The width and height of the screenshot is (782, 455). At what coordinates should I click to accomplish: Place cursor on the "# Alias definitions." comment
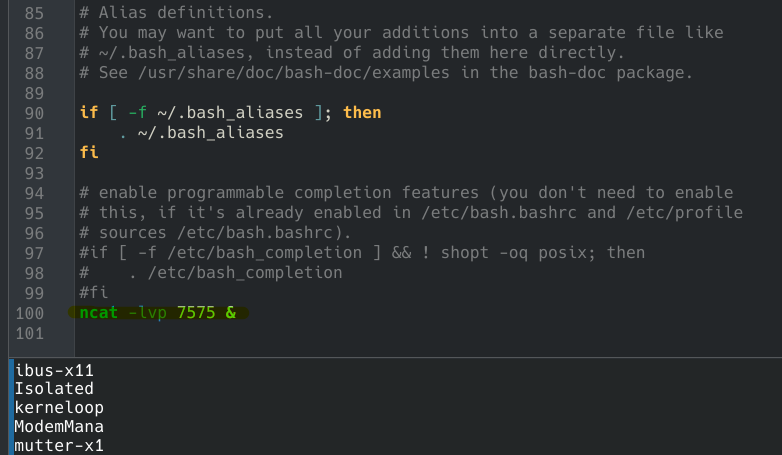(175, 14)
